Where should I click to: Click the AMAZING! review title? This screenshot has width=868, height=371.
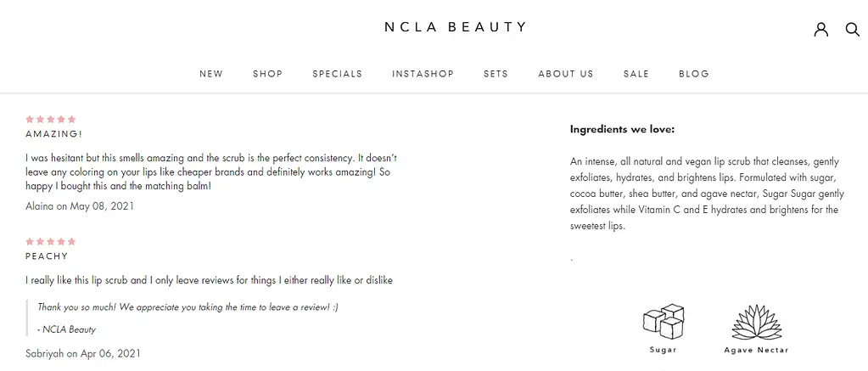54,134
